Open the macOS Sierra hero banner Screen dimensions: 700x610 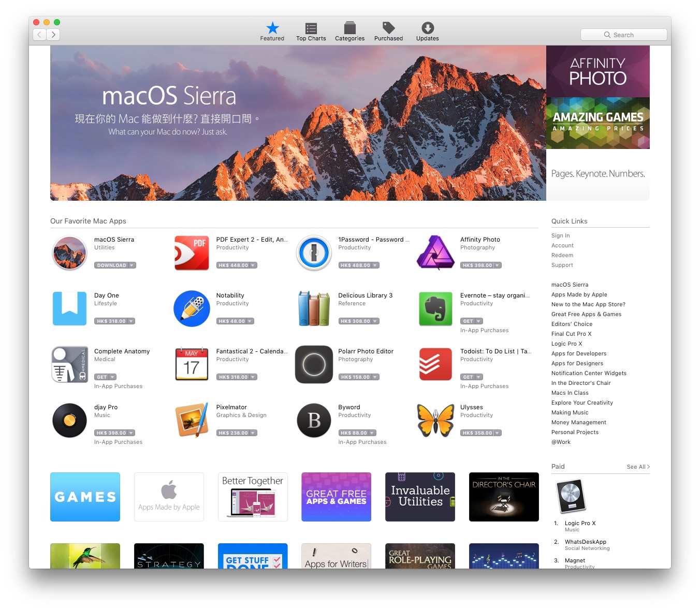pyautogui.click(x=298, y=123)
